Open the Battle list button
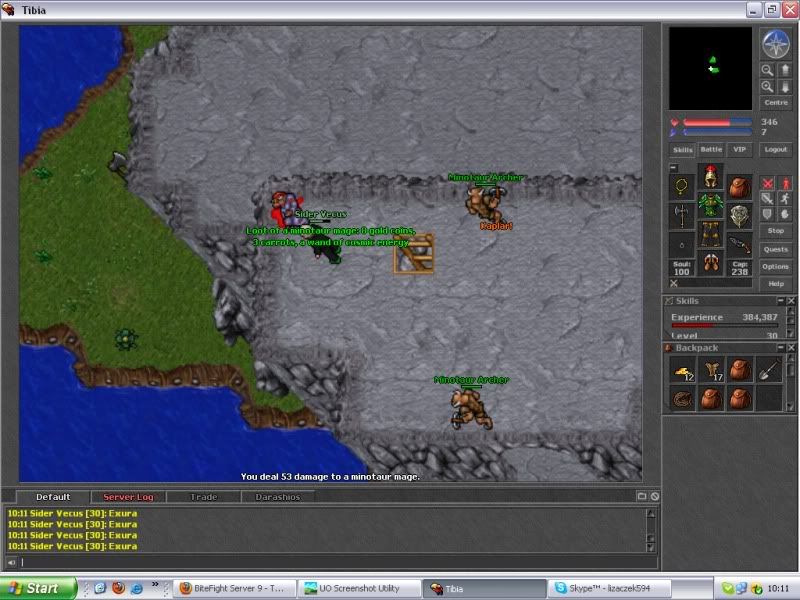The height and width of the screenshot is (600, 800). 711,149
